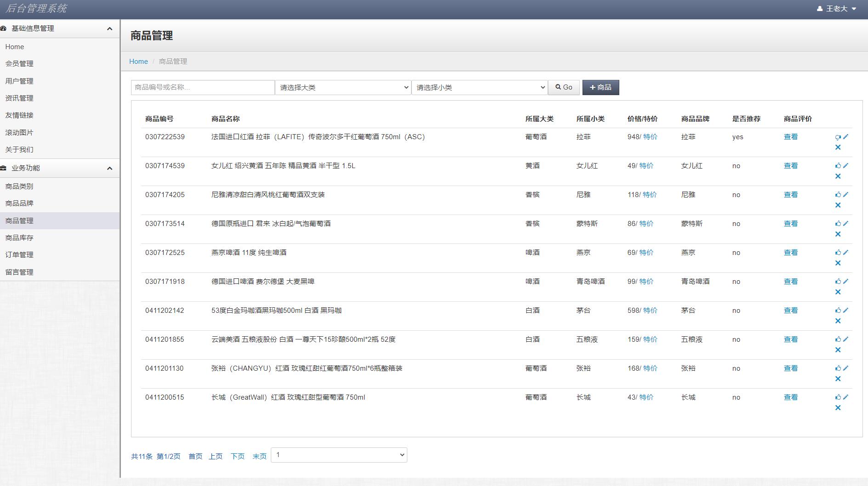Delete product 0307174539 using the X icon

pos(839,176)
